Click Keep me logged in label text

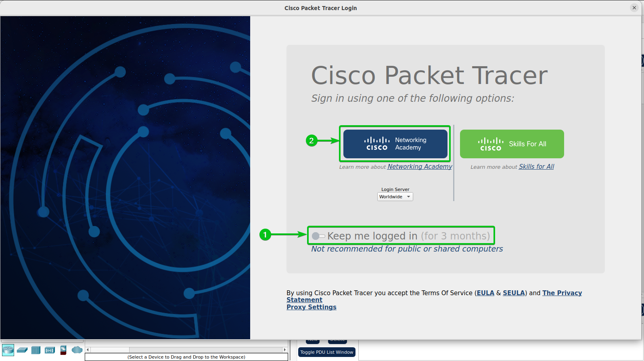click(x=372, y=236)
